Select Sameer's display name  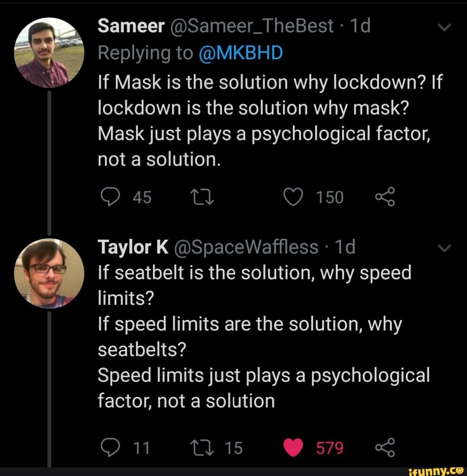pos(130,26)
